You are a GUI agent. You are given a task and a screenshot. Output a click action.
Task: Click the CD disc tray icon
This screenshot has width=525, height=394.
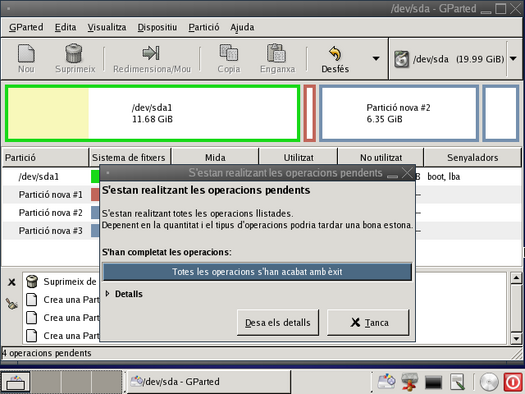tap(489, 382)
